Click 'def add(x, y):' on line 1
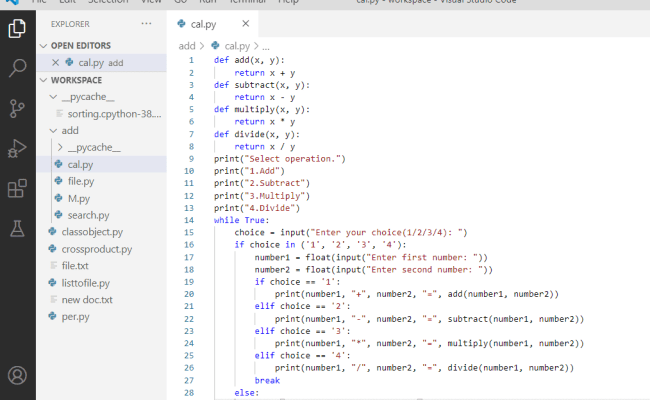 [249, 60]
